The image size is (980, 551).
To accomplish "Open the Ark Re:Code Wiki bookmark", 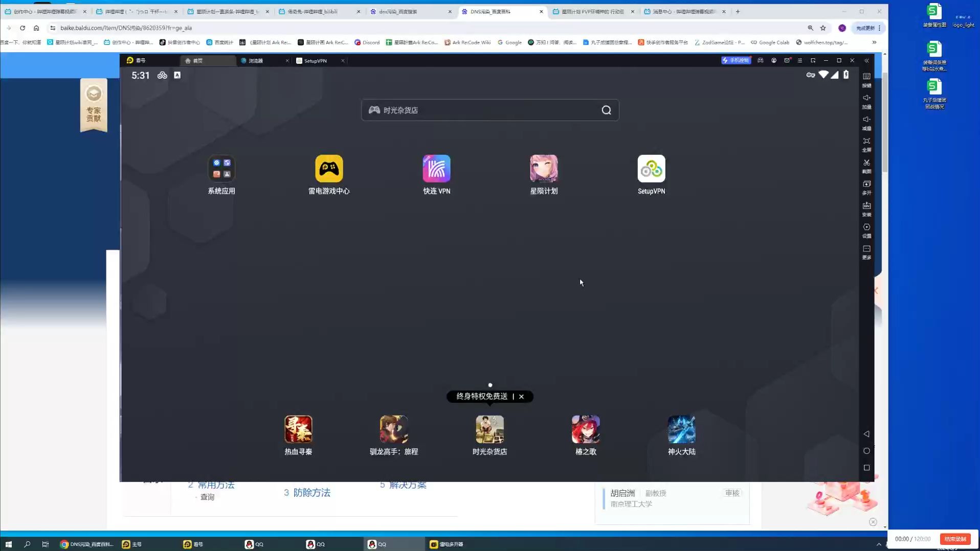I will tap(467, 42).
